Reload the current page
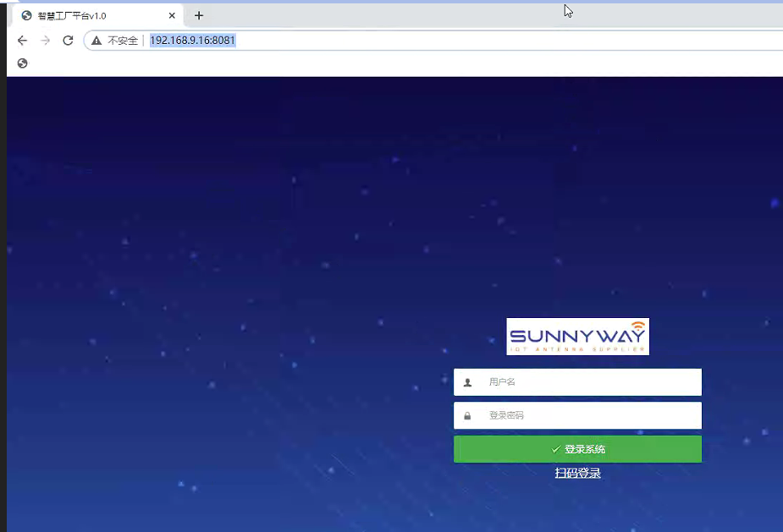The image size is (783, 532). click(x=68, y=41)
